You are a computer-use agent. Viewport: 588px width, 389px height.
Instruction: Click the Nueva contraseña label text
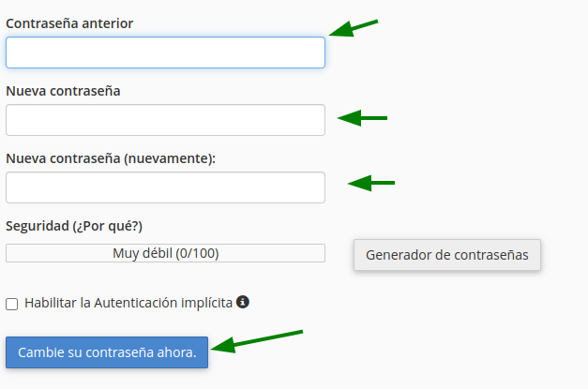[63, 91]
